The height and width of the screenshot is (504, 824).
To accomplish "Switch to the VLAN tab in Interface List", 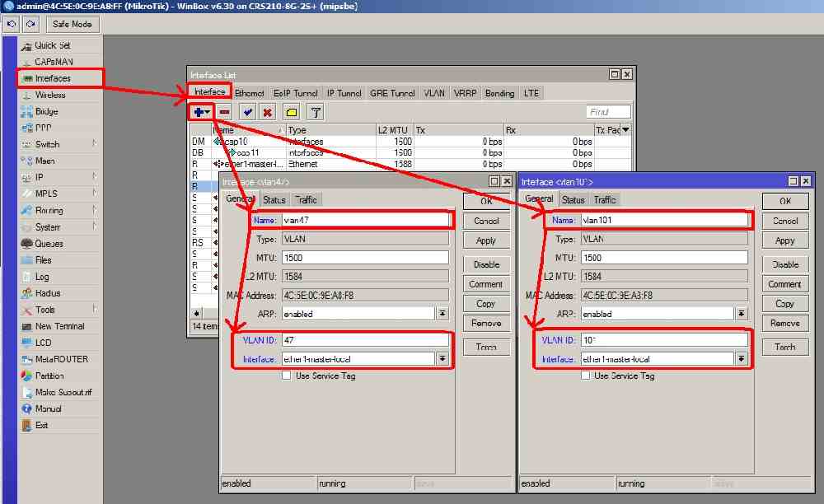I will (x=434, y=93).
